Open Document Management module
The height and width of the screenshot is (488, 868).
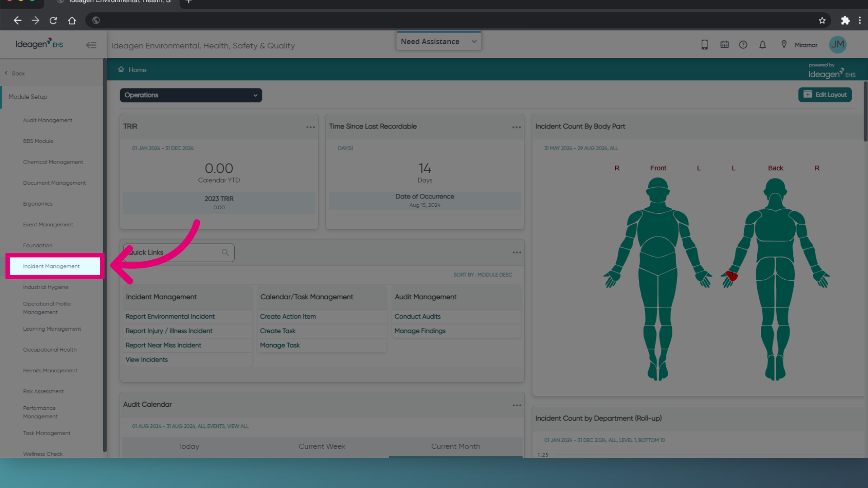[x=54, y=183]
